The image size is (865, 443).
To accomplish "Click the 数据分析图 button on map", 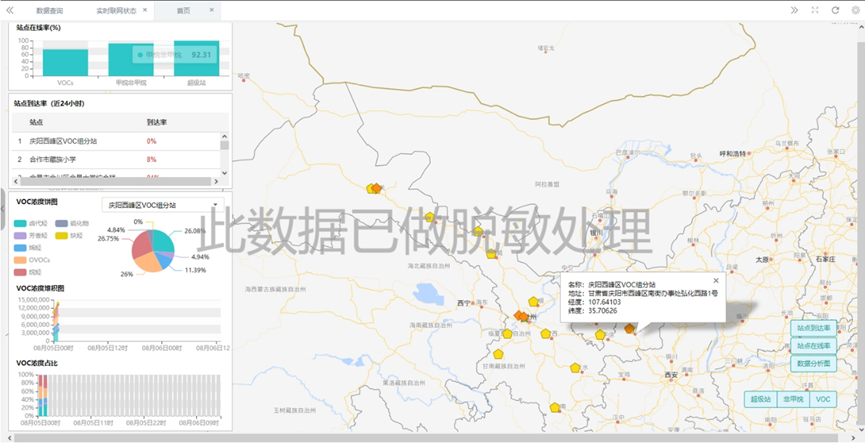I will [x=813, y=363].
